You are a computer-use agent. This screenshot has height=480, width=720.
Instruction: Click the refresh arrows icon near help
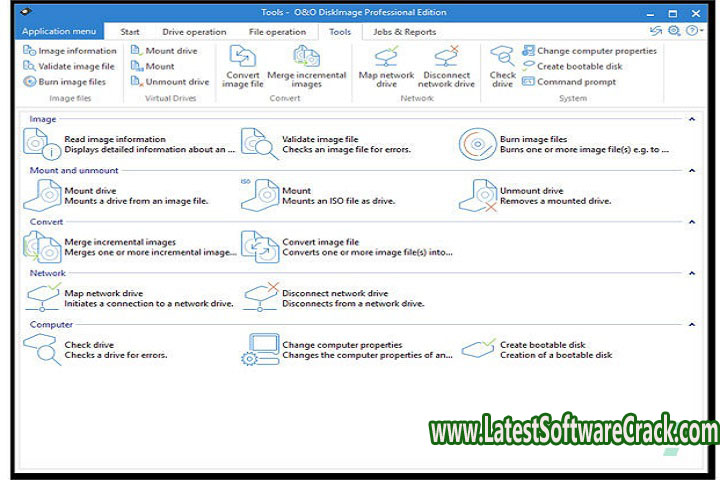656,30
